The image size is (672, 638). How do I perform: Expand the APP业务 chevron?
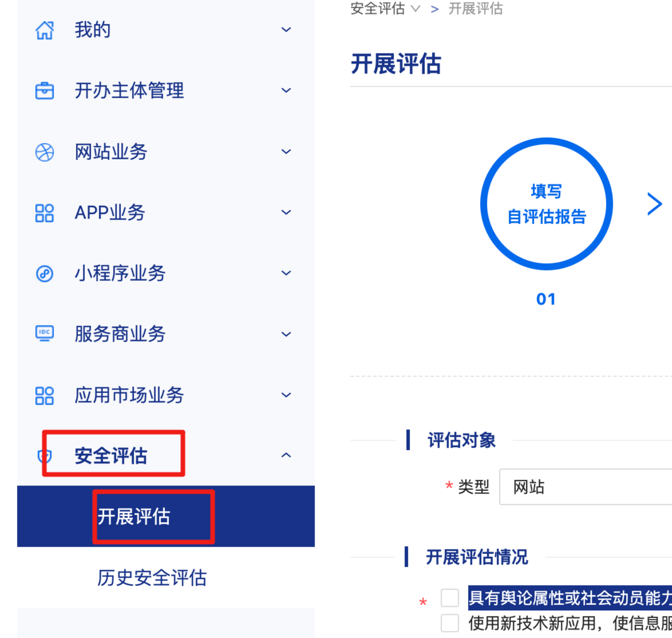coord(286,212)
